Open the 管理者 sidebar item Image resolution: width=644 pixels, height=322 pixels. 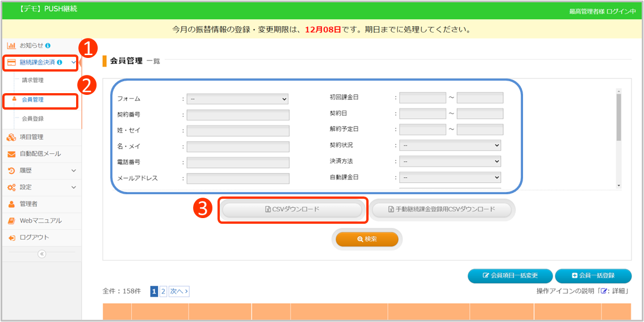(28, 204)
